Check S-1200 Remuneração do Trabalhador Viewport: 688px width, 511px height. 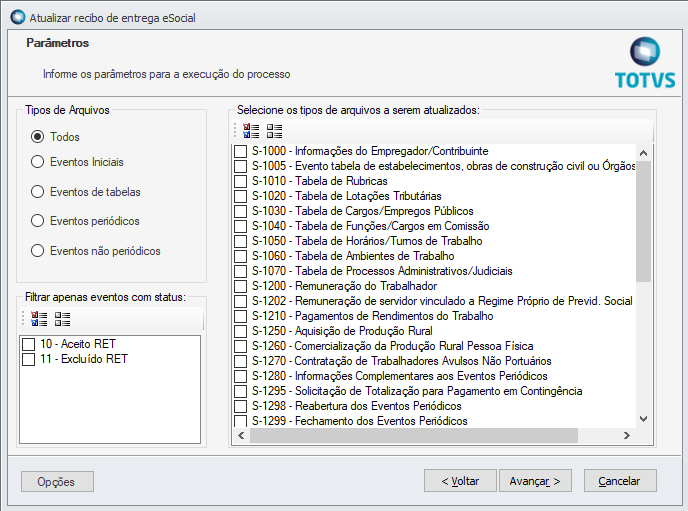(240, 286)
